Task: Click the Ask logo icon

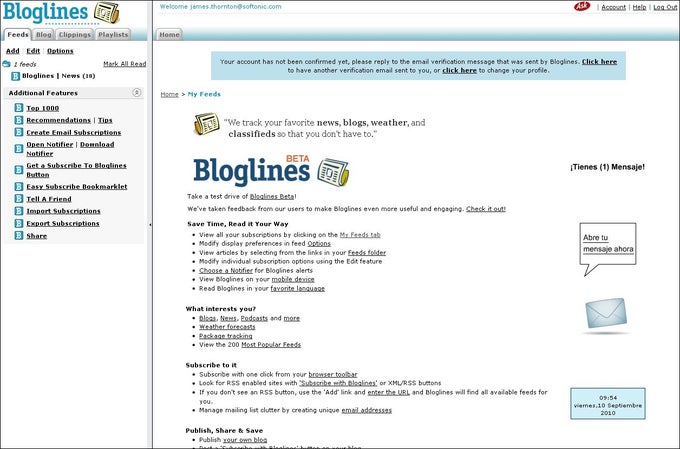Action: 582,6
